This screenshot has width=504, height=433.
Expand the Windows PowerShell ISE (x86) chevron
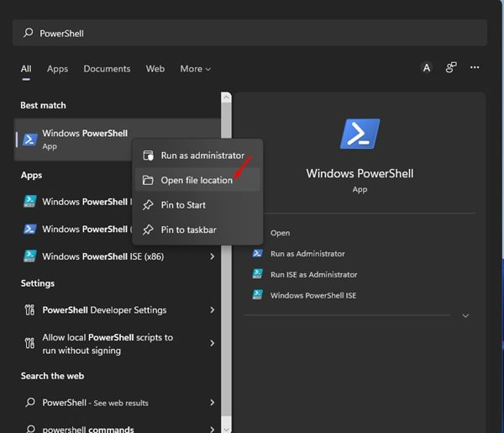[x=213, y=256]
